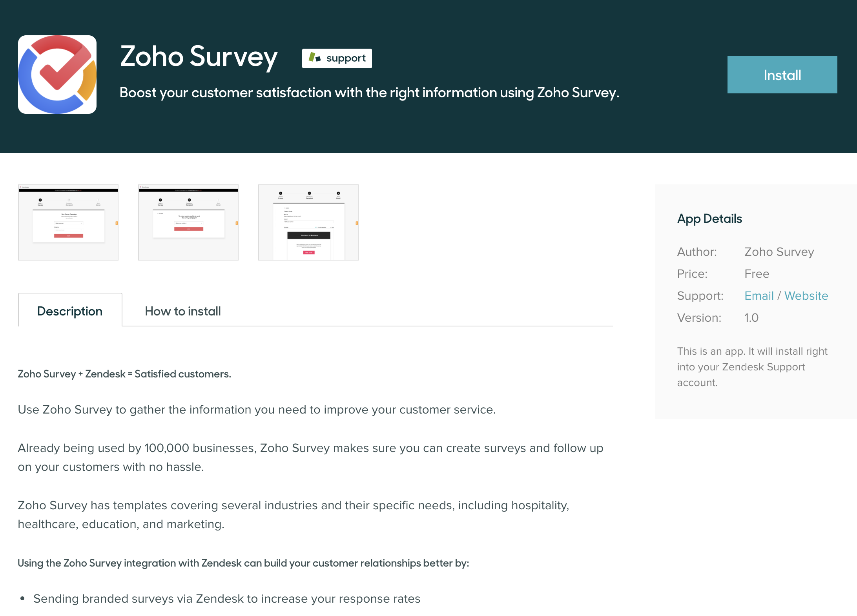The height and width of the screenshot is (616, 857).
Task: Switch to the How to install tab
Action: (183, 311)
